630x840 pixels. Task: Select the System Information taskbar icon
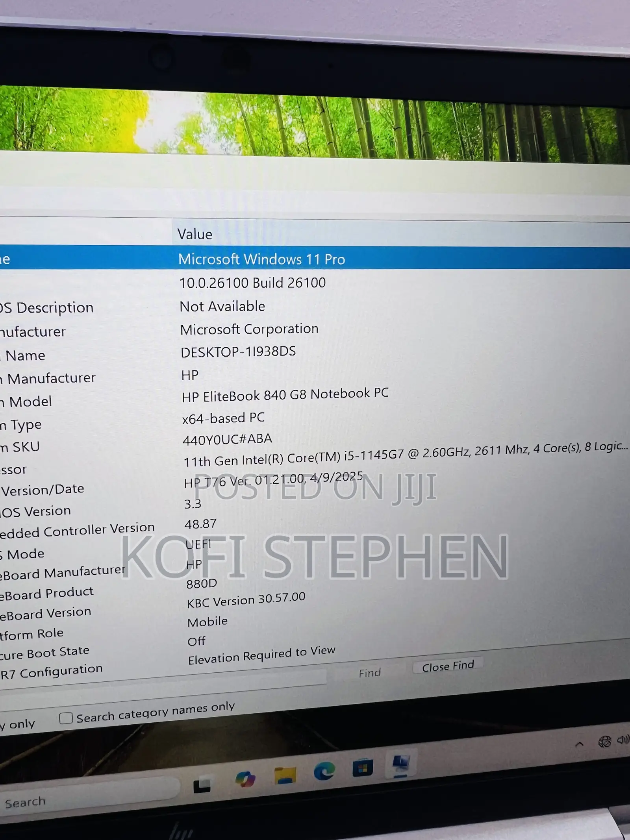tap(401, 764)
